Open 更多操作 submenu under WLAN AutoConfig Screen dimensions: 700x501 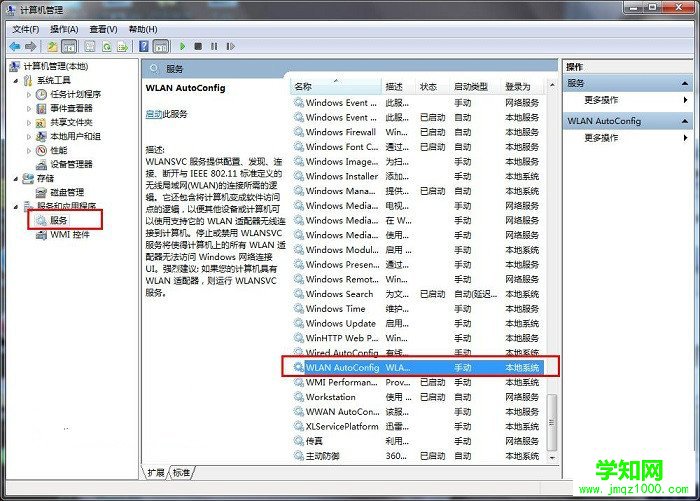point(601,138)
